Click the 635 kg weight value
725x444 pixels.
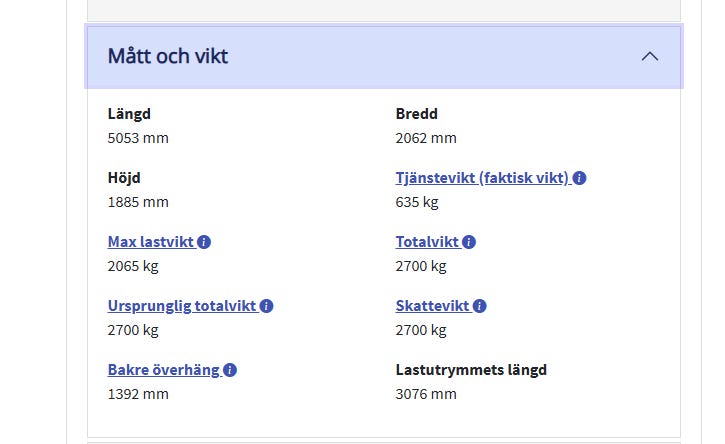(417, 202)
